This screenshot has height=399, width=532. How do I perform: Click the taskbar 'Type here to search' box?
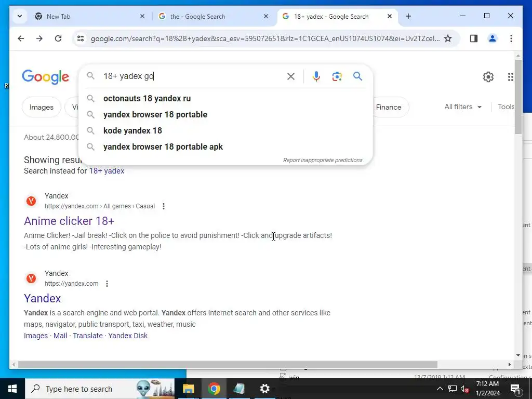coord(100,389)
